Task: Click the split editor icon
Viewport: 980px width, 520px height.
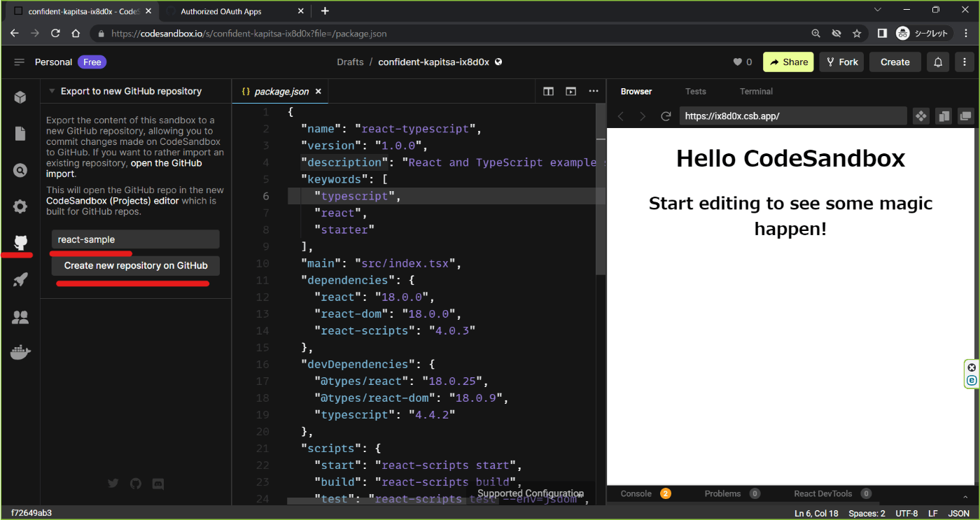Action: click(549, 92)
